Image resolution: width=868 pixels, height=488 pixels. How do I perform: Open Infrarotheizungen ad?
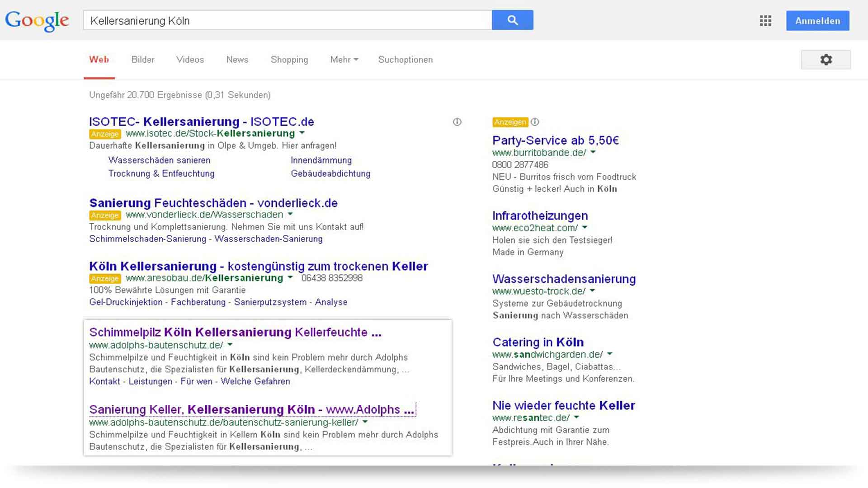pos(540,216)
